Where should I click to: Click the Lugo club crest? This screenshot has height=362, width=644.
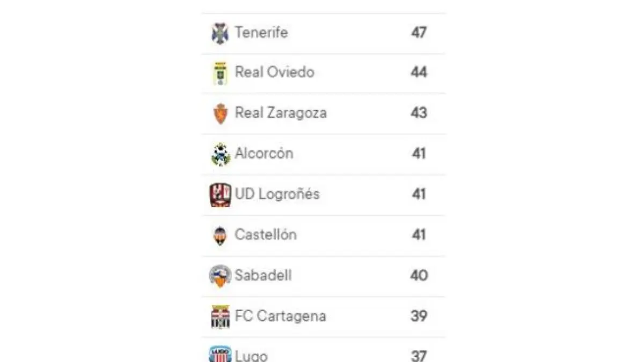pos(220,354)
